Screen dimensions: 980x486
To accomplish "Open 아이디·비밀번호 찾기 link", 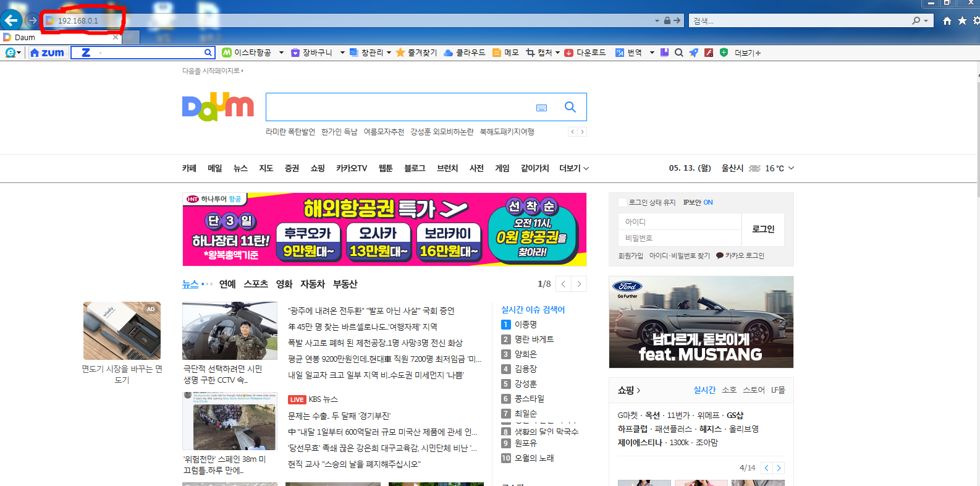I will point(679,255).
